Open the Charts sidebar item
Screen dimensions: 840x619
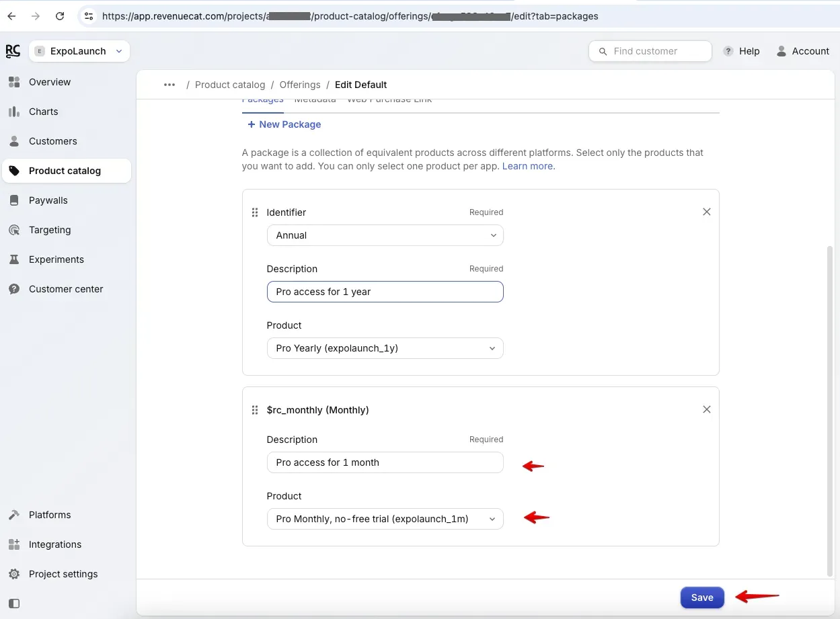coord(67,112)
